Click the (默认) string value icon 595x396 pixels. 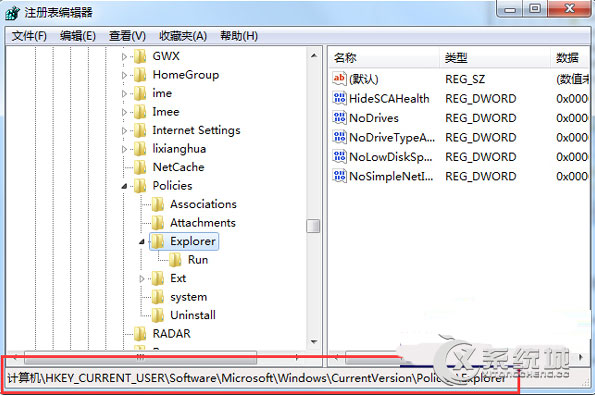pos(339,79)
